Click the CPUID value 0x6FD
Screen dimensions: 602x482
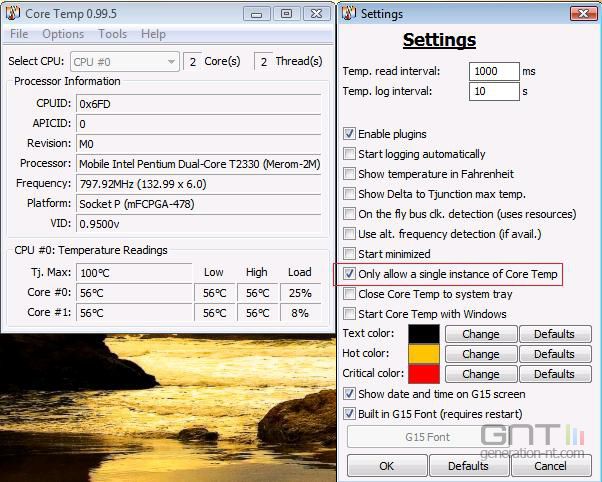pos(198,104)
